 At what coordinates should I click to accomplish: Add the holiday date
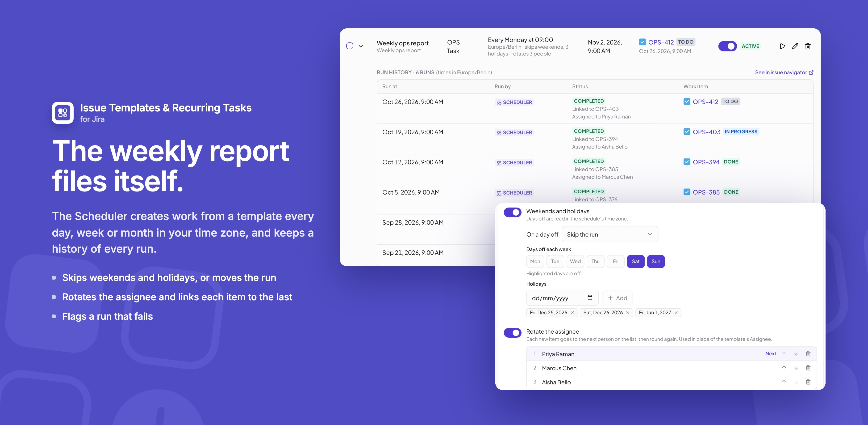click(x=617, y=298)
